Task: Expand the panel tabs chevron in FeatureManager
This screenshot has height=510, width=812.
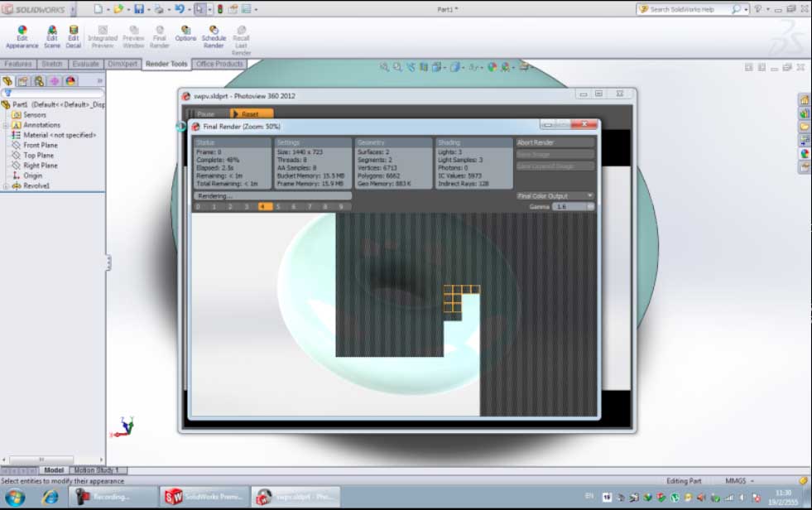Action: (100, 81)
